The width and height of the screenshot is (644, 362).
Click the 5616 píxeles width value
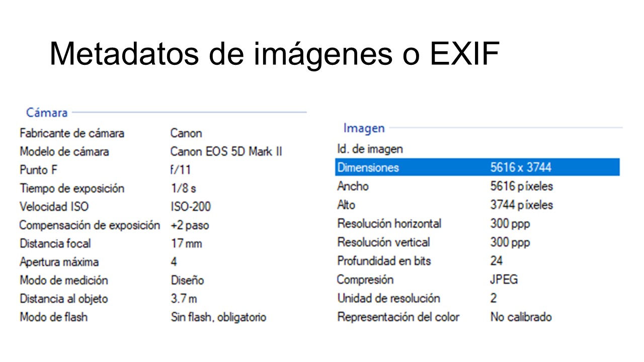(521, 187)
